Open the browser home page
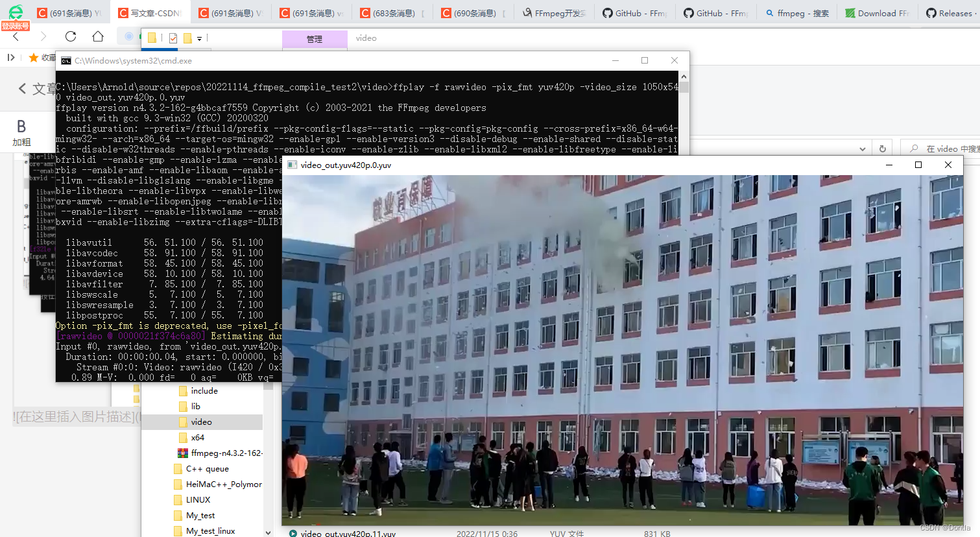 coord(97,36)
